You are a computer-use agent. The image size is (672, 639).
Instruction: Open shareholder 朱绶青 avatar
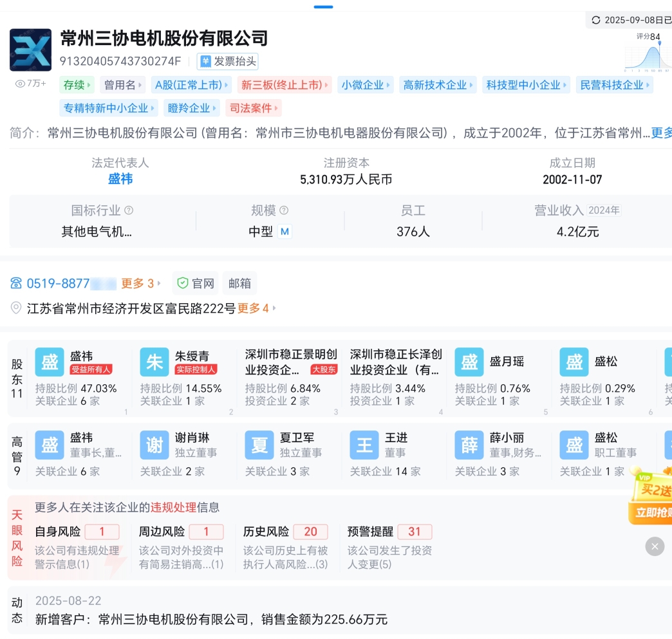pos(154,362)
